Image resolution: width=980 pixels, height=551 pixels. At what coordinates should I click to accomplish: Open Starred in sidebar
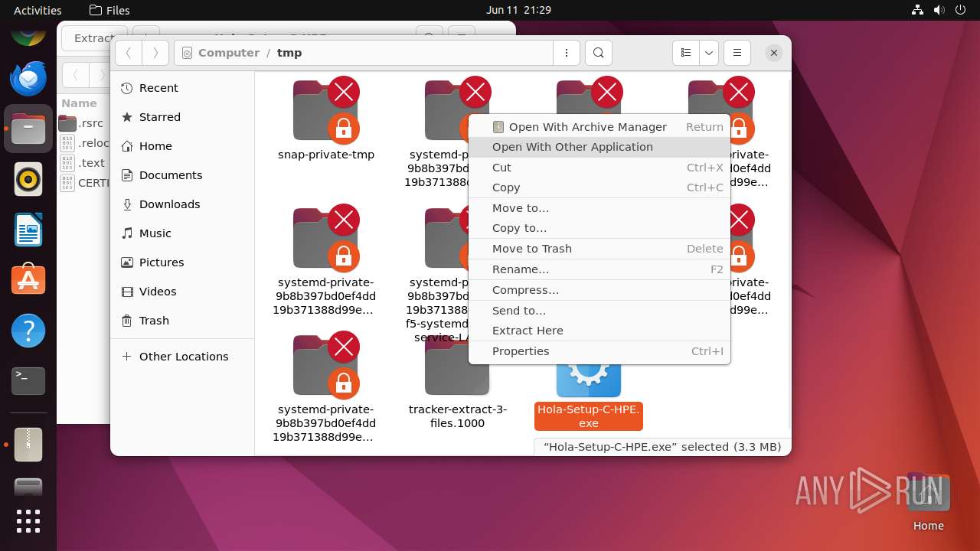(182, 117)
